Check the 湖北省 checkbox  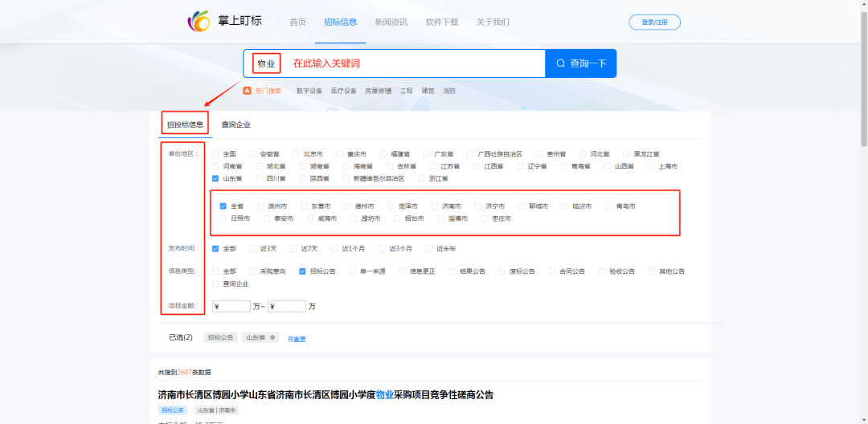point(259,166)
